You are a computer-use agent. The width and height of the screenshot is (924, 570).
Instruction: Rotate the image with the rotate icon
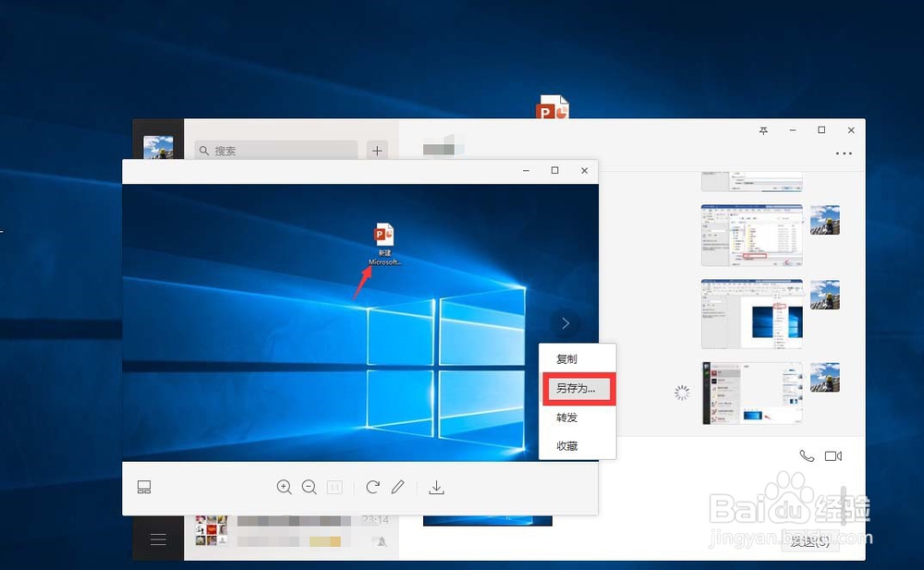[372, 487]
